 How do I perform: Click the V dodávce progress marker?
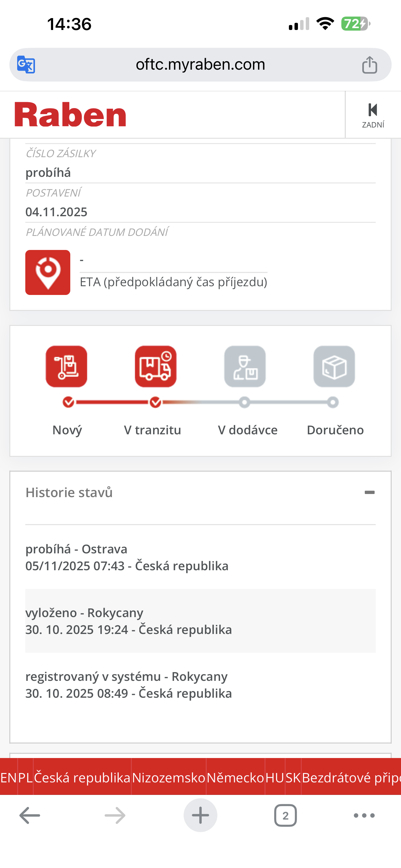pyautogui.click(x=245, y=402)
